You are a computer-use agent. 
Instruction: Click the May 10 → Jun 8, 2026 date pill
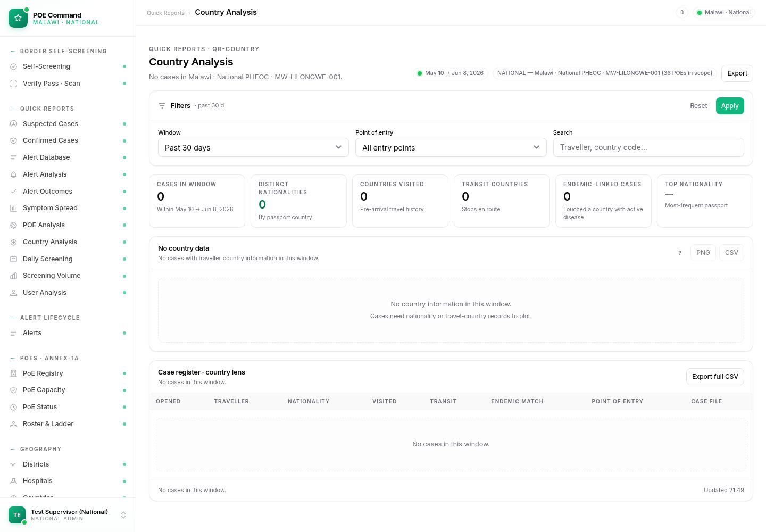point(450,73)
